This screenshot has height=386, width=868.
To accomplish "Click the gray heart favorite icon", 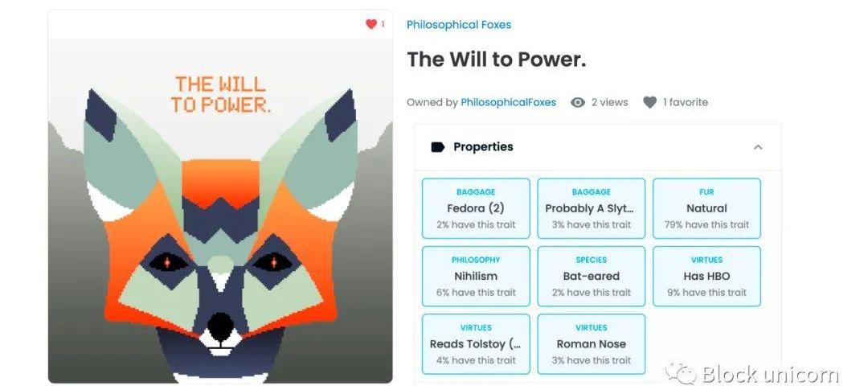I will [649, 102].
